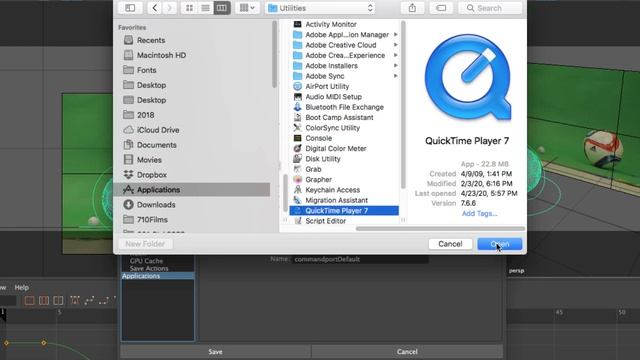Open the 710Films folder in sidebar
Viewport: 640px width, 360px height.
152,220
